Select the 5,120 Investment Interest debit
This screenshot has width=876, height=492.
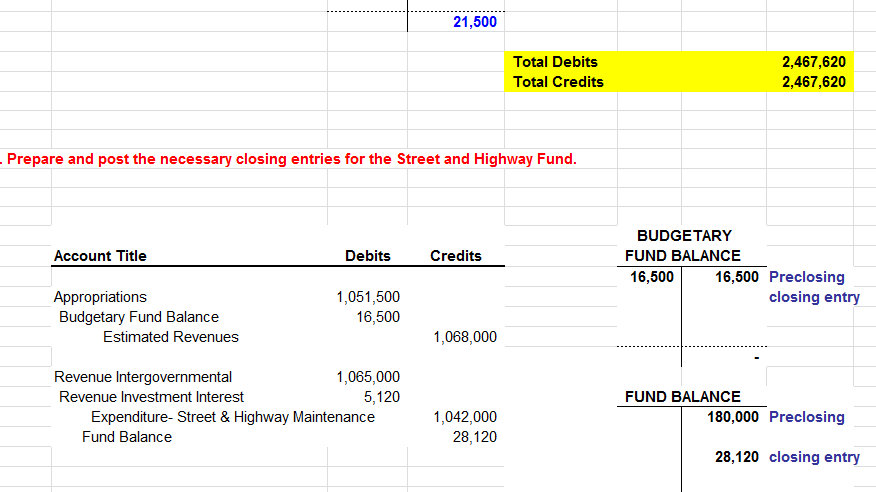(x=382, y=397)
